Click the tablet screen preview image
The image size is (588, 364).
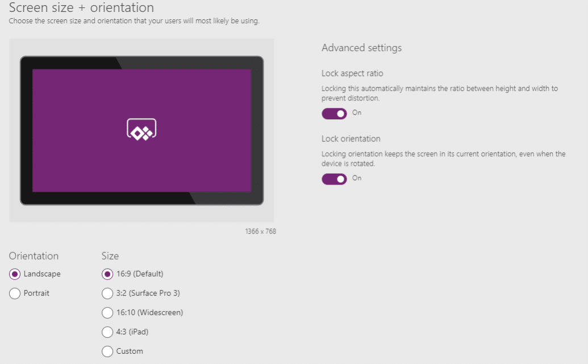pyautogui.click(x=142, y=131)
